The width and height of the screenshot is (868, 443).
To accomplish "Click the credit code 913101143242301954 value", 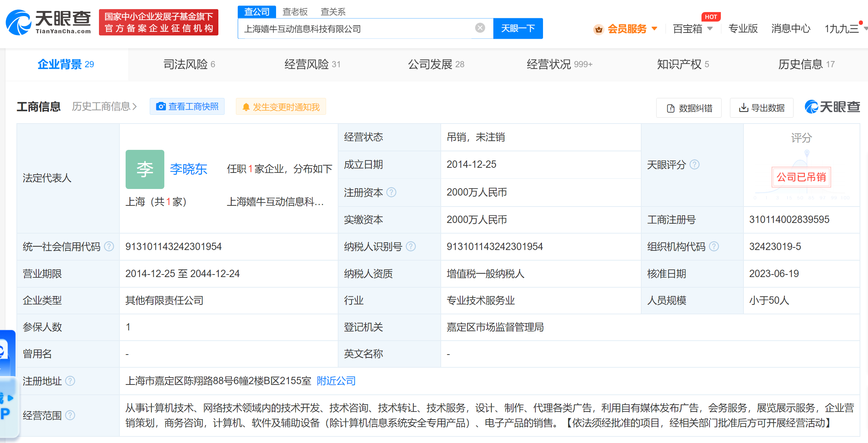I will pos(173,247).
